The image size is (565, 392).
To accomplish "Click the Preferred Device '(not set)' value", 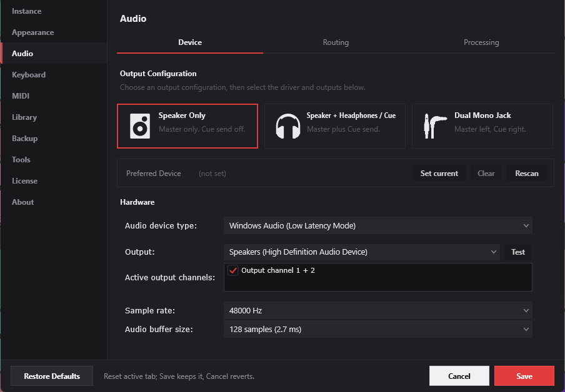I will 212,174.
